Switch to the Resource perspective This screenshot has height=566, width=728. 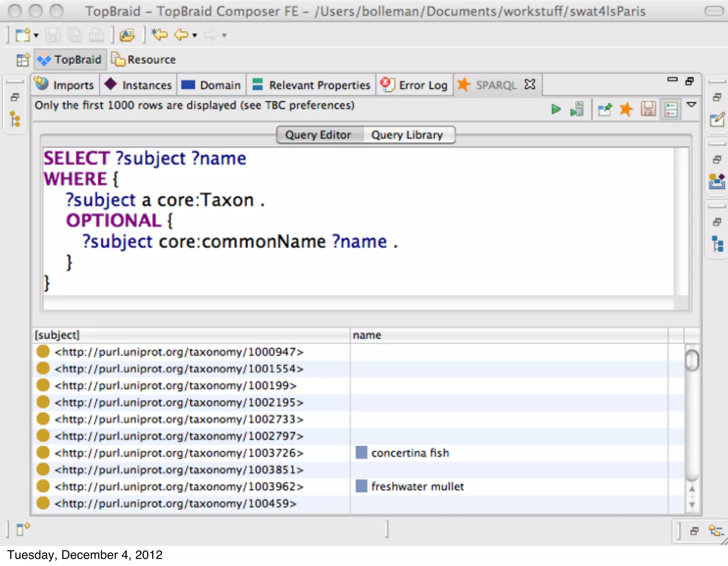[x=144, y=60]
